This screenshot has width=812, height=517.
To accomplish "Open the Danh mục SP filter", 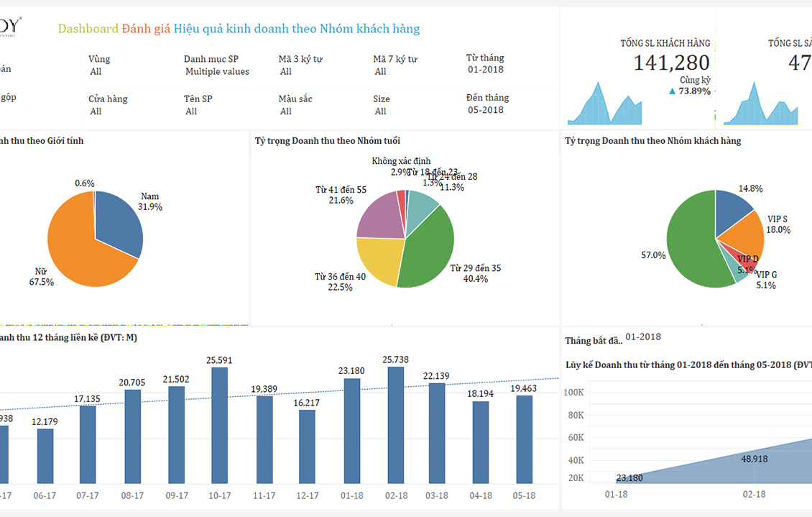I will [x=217, y=72].
